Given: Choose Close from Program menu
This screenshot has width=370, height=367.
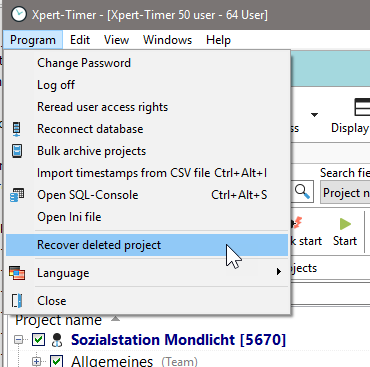Looking at the screenshot, I should [x=147, y=301].
